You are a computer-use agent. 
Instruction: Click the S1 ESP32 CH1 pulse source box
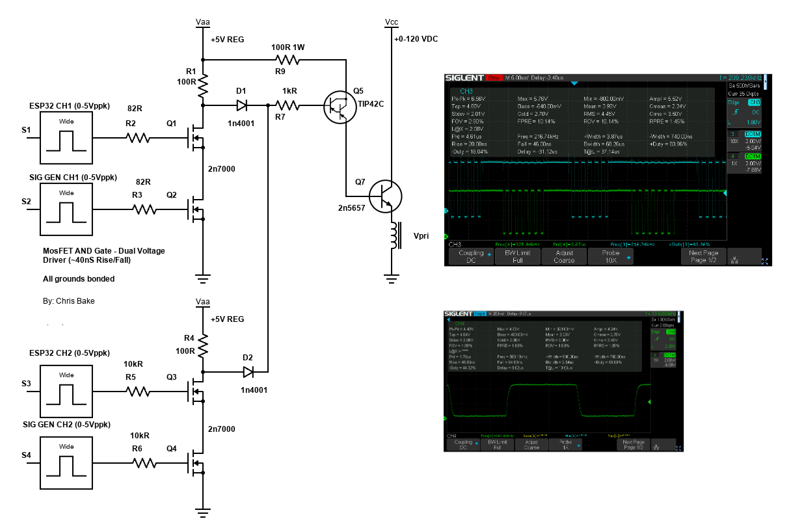pyautogui.click(x=66, y=137)
